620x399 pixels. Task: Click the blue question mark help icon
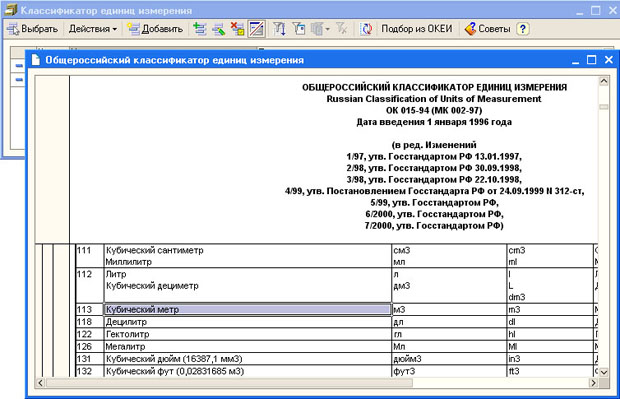click(x=523, y=29)
